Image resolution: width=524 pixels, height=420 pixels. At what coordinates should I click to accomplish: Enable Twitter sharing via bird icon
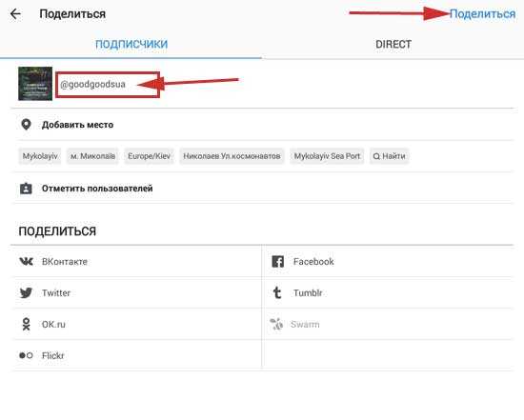tap(26, 292)
